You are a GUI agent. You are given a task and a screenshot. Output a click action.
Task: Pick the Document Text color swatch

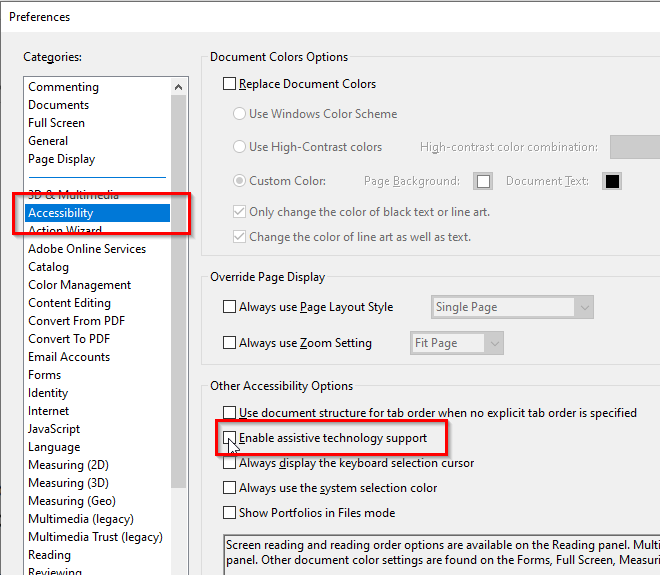(x=612, y=181)
